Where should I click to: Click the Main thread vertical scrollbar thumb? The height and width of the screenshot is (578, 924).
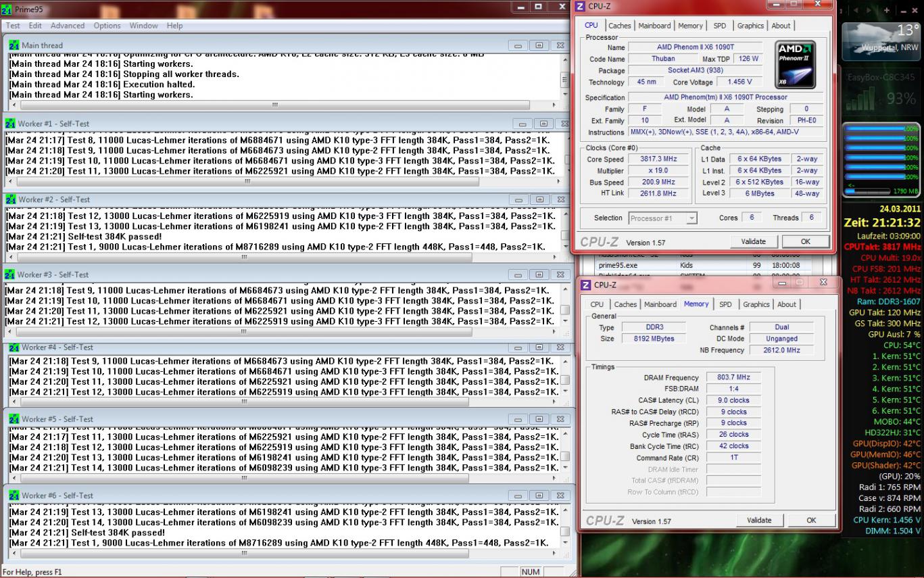564,80
